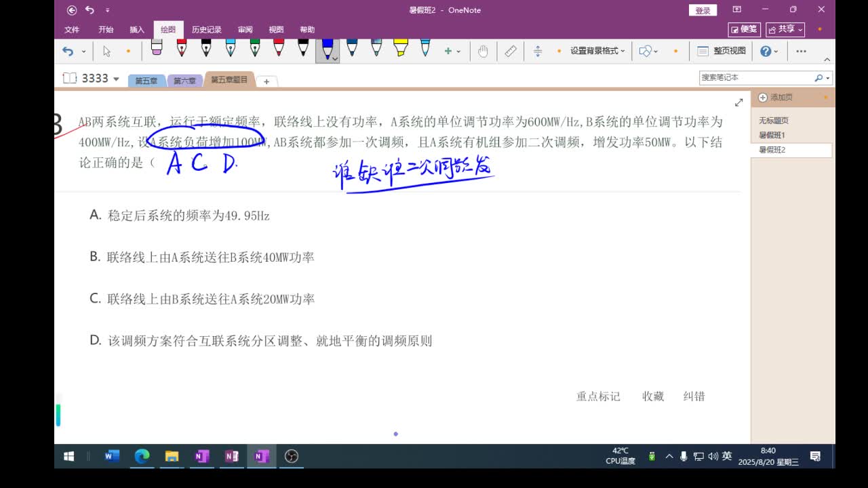Switch to 整页视图 full page view
The width and height of the screenshot is (868, 488).
[722, 51]
